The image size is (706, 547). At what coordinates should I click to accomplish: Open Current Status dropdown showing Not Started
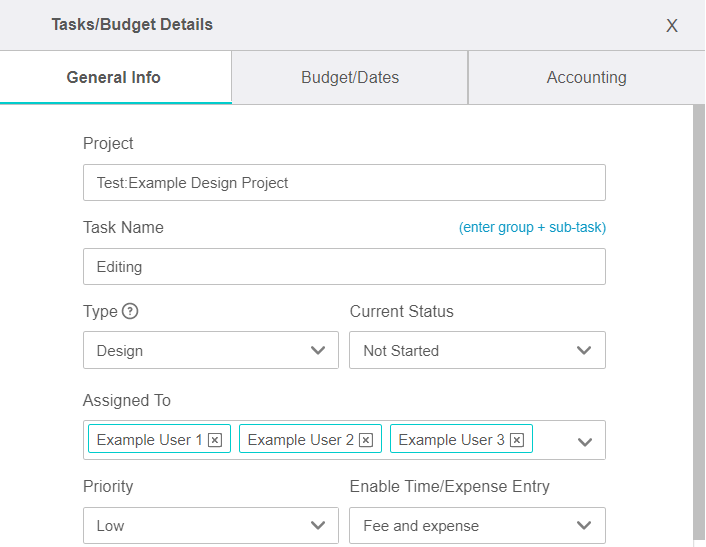tap(477, 351)
